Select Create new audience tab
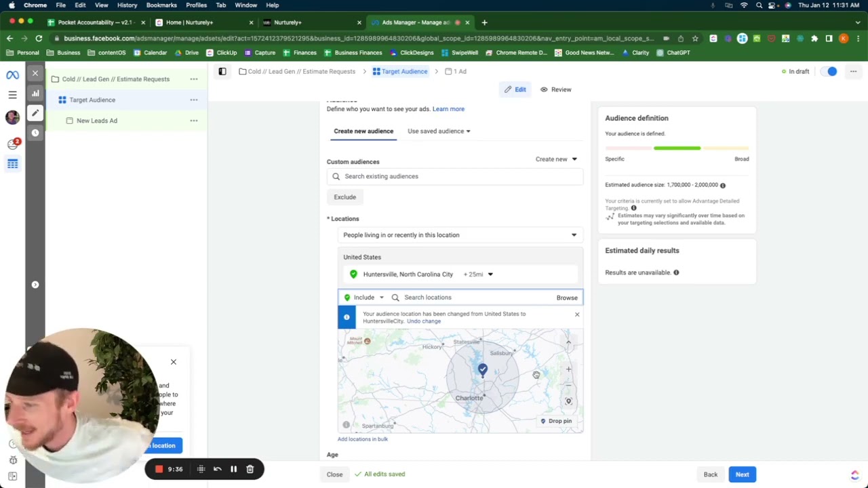 (363, 131)
